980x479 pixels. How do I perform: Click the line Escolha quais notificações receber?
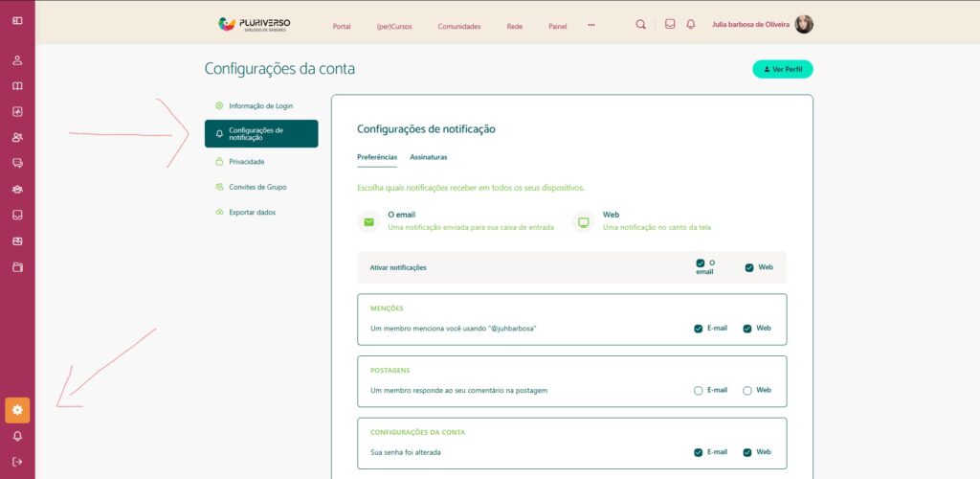click(x=471, y=188)
